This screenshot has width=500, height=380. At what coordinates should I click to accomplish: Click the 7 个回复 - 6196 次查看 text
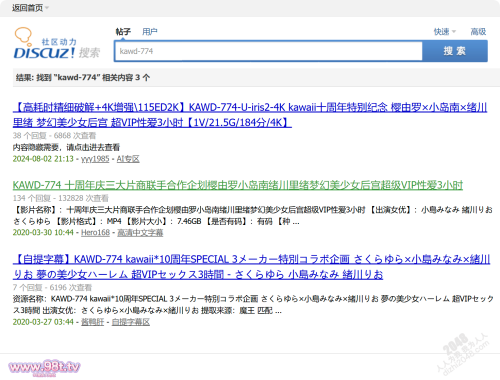point(52,287)
